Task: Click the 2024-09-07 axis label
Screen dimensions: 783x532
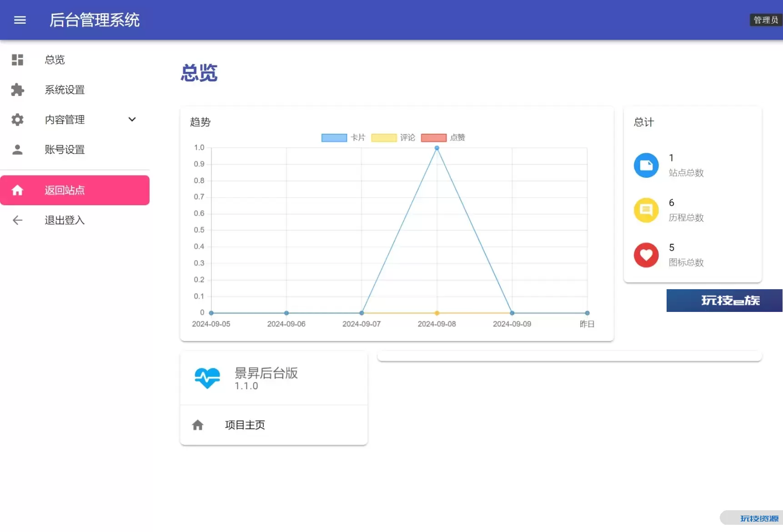Action: tap(361, 324)
